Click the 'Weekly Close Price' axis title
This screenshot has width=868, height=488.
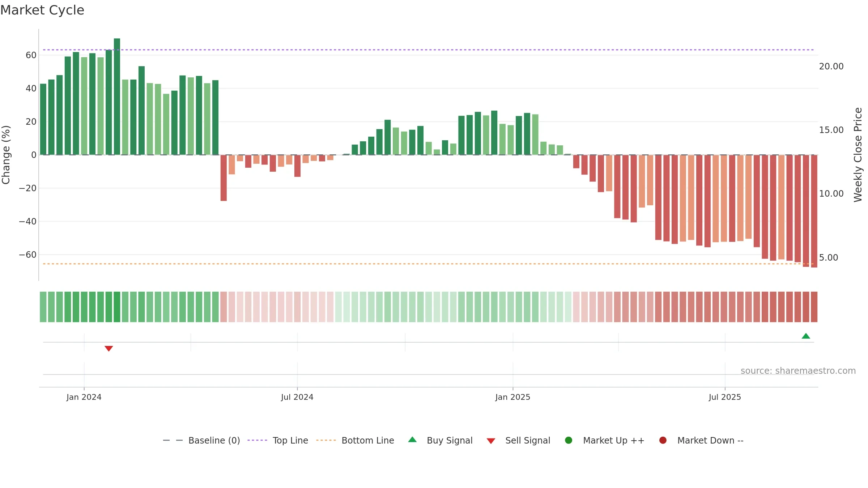[858, 155]
